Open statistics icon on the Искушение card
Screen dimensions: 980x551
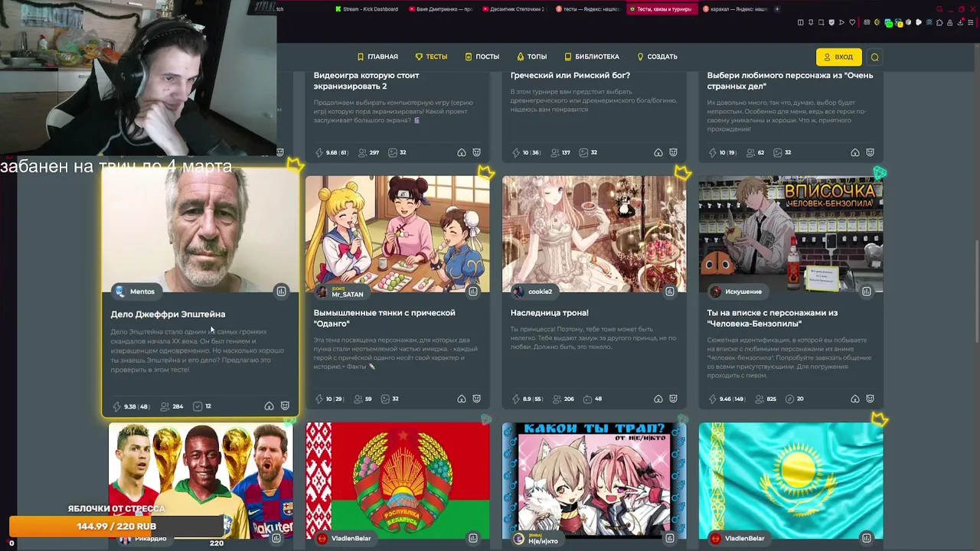[867, 292]
